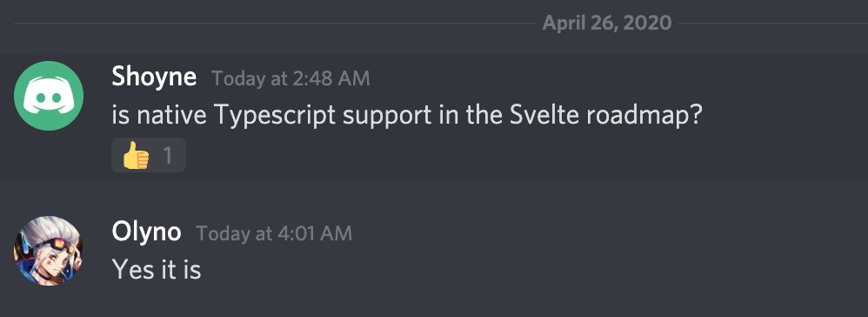Open Olyno's anime character avatar
The width and height of the screenshot is (868, 317).
tap(49, 251)
